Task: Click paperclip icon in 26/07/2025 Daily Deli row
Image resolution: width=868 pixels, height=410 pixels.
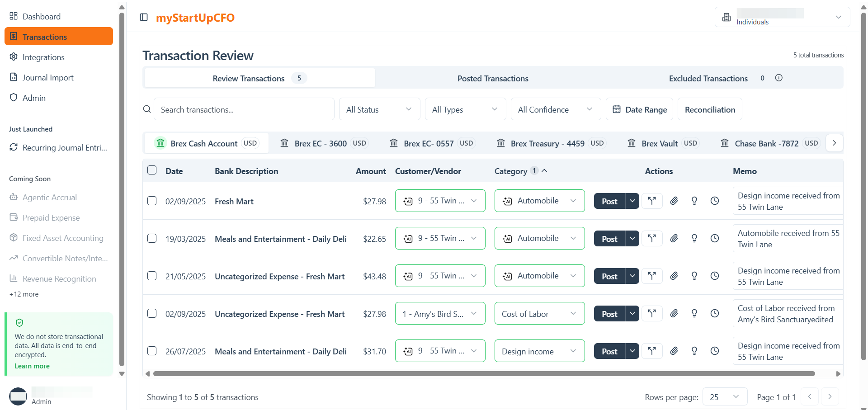Action: click(x=674, y=351)
